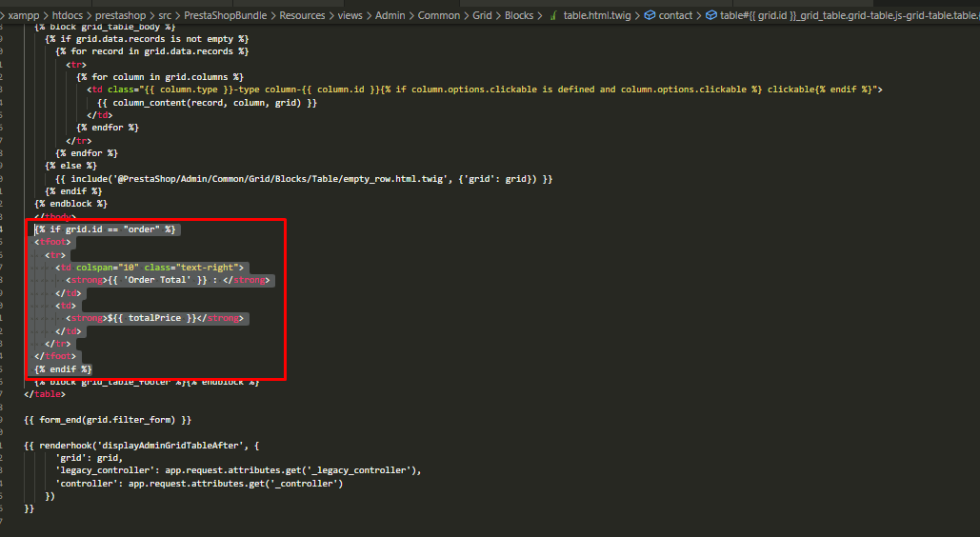Click the 'Order Total' strong line
This screenshot has height=537, width=980.
point(169,280)
